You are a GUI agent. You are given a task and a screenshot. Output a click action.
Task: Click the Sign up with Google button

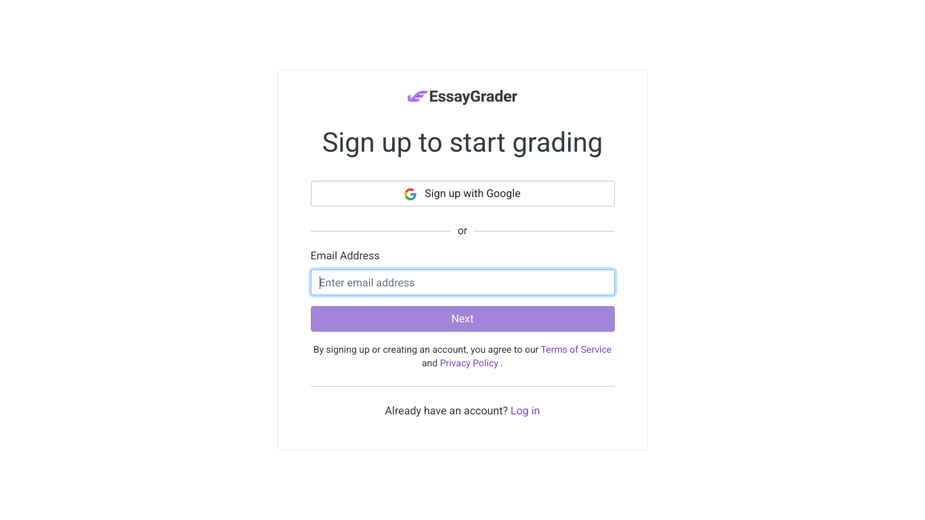coord(462,194)
